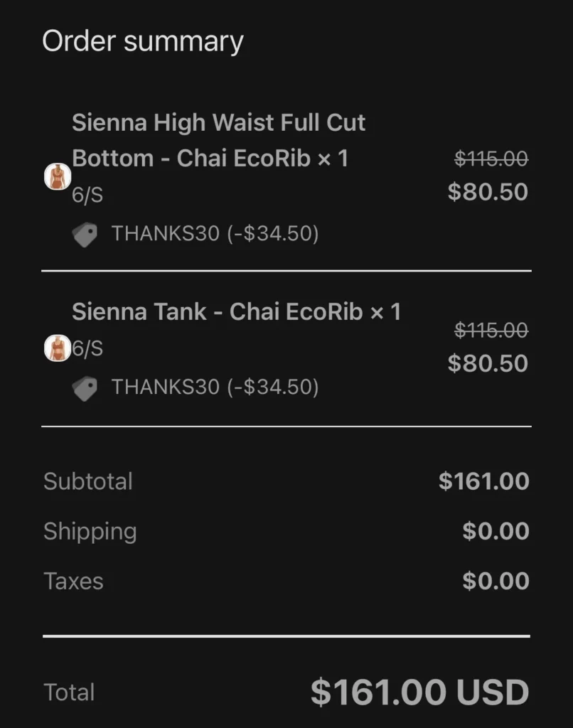Open the Sienna High Waist Bottom product thumbnail

tap(58, 176)
